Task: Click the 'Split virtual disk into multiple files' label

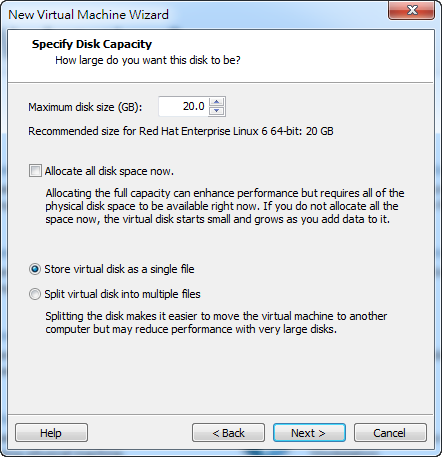Action: (x=122, y=294)
